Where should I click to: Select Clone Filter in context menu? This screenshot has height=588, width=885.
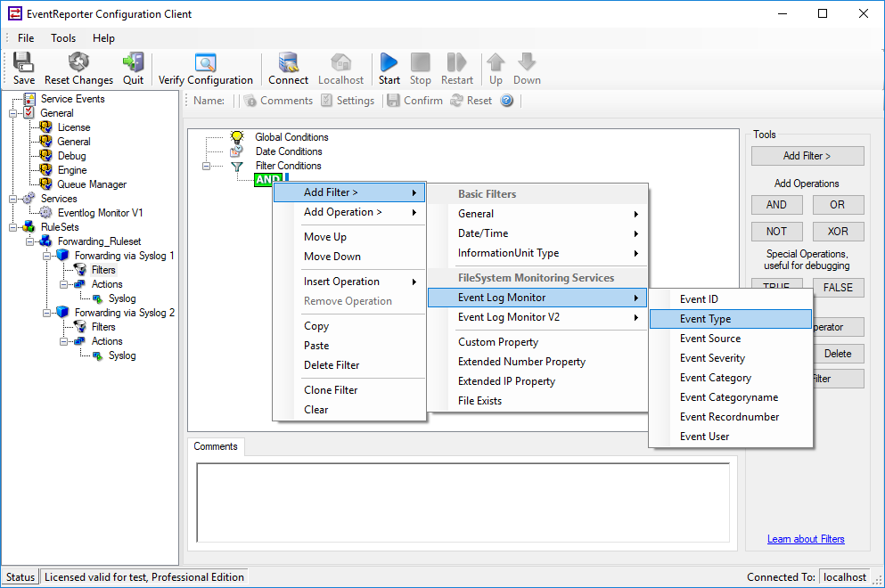(348, 390)
